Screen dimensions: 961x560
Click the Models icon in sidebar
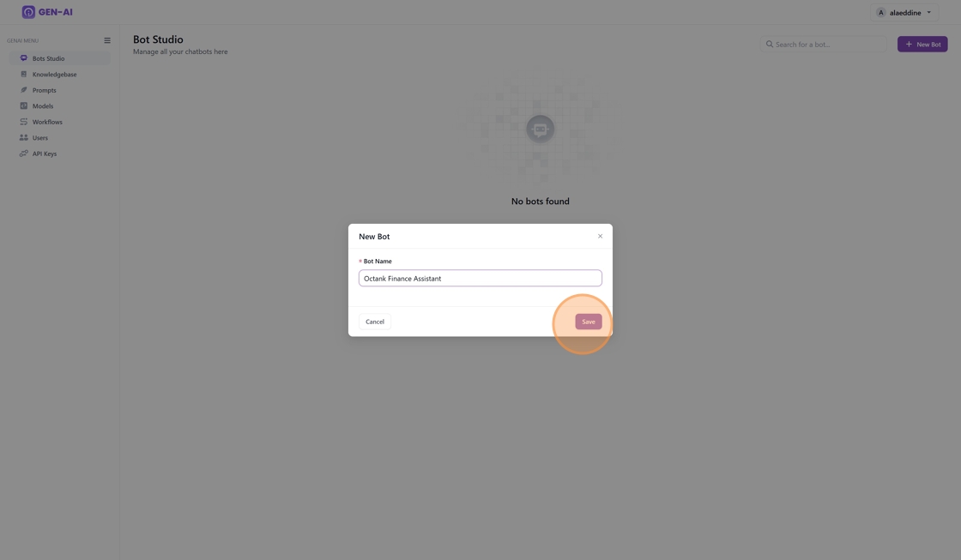pyautogui.click(x=24, y=106)
